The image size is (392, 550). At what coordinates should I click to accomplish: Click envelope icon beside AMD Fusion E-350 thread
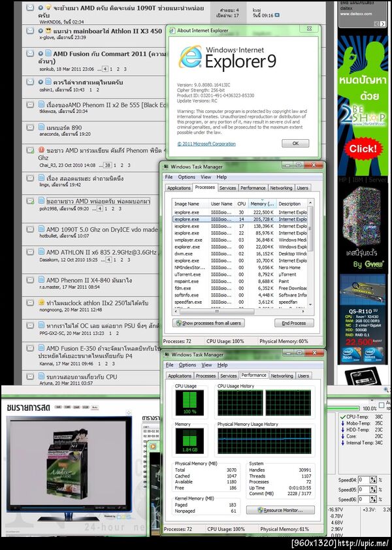point(30,348)
